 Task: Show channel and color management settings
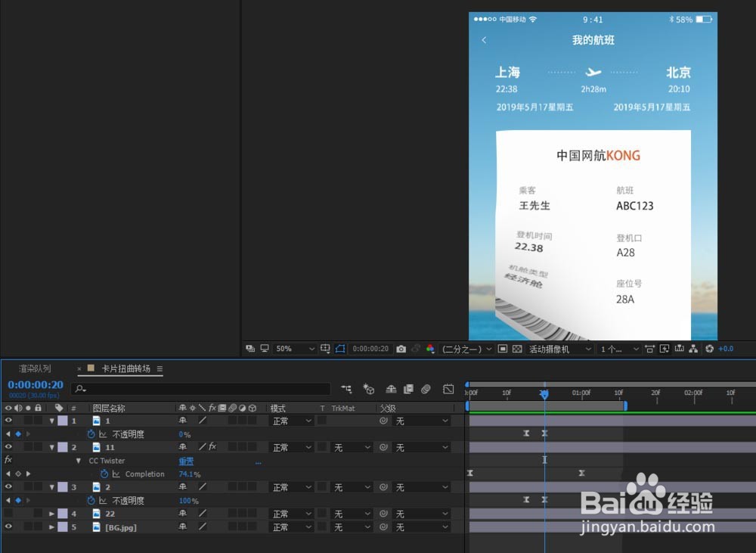point(431,349)
